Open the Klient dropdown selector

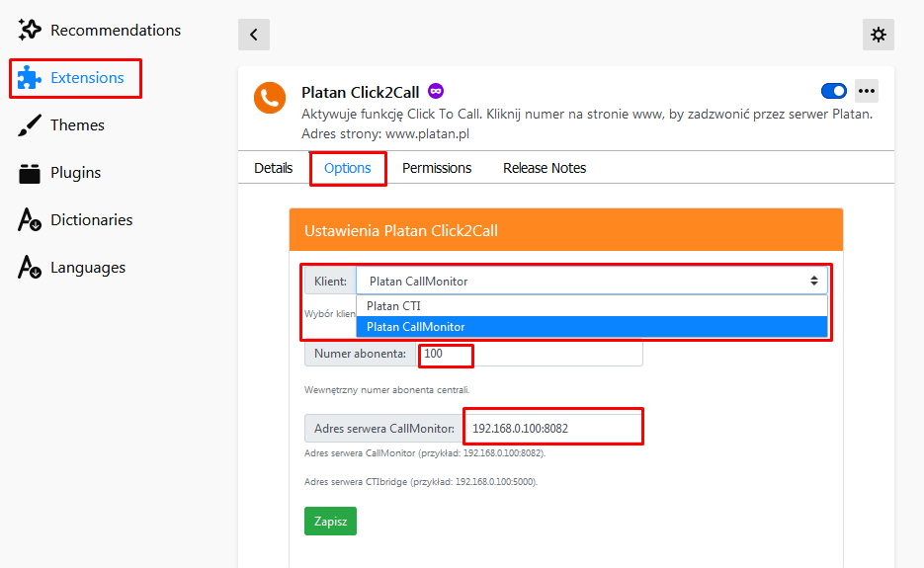click(x=592, y=282)
